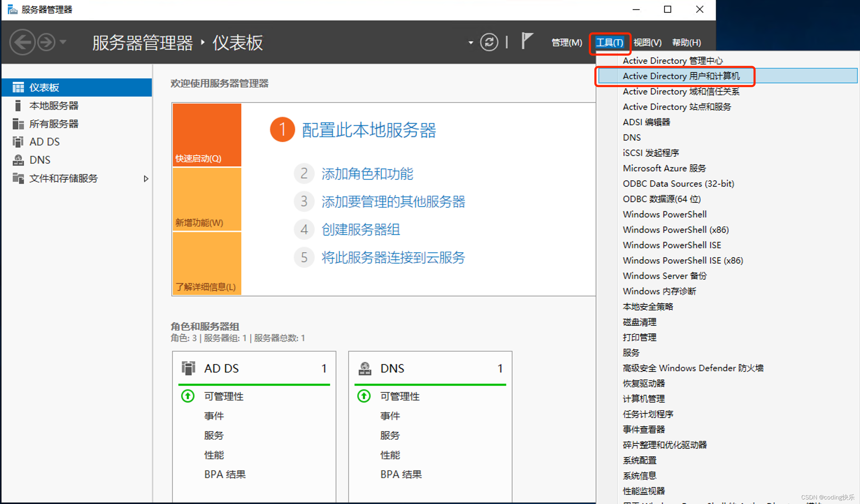Open the AD DS sidebar item

(45, 141)
